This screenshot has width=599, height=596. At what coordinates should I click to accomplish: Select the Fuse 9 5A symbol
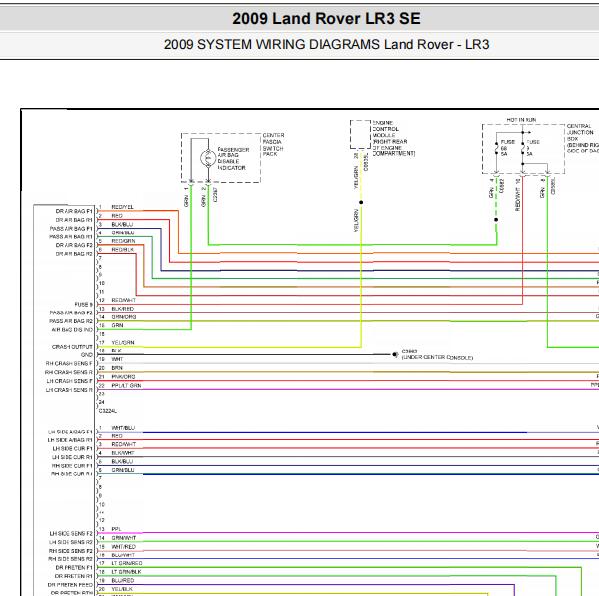tap(522, 148)
